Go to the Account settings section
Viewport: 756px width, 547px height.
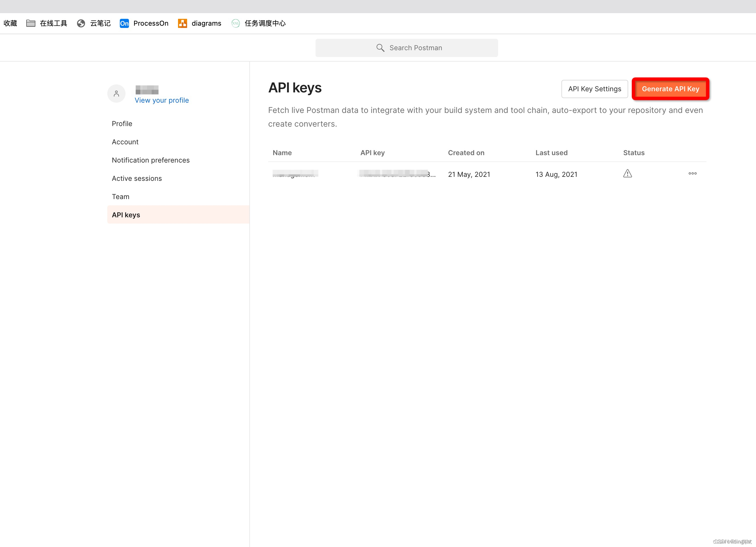click(x=125, y=142)
